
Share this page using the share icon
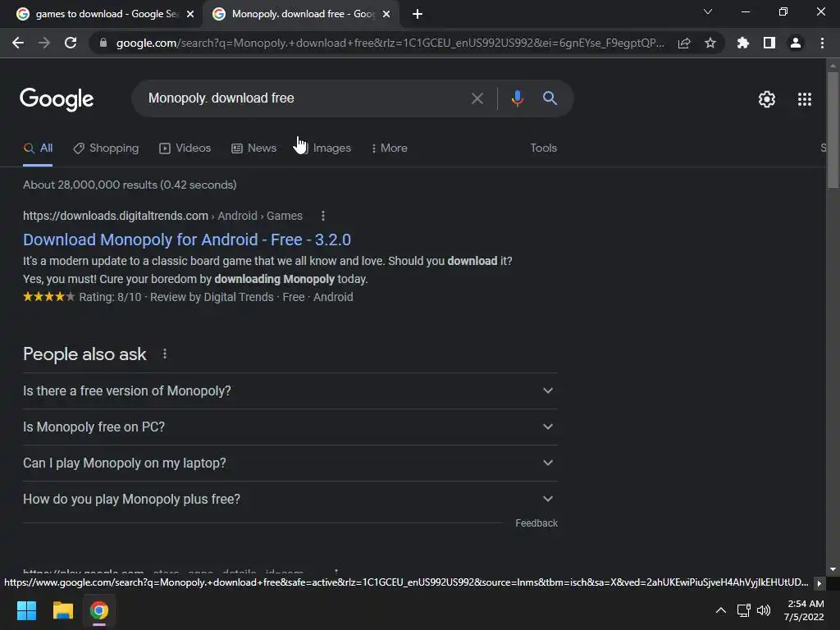pyautogui.click(x=684, y=43)
